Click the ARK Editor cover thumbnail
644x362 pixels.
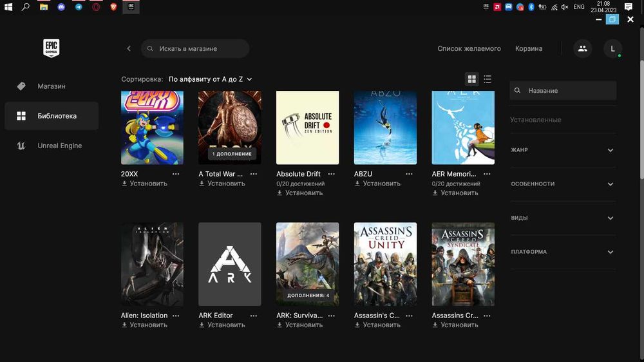(230, 264)
